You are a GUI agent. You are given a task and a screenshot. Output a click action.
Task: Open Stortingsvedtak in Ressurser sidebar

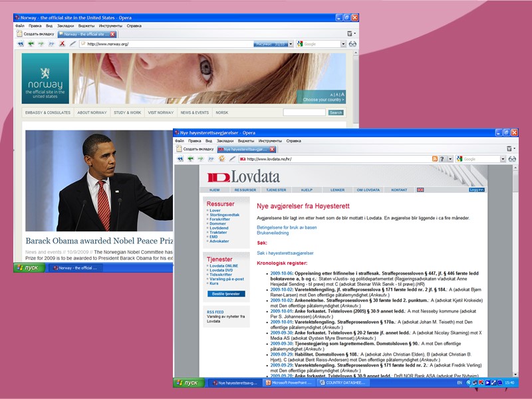(225, 215)
